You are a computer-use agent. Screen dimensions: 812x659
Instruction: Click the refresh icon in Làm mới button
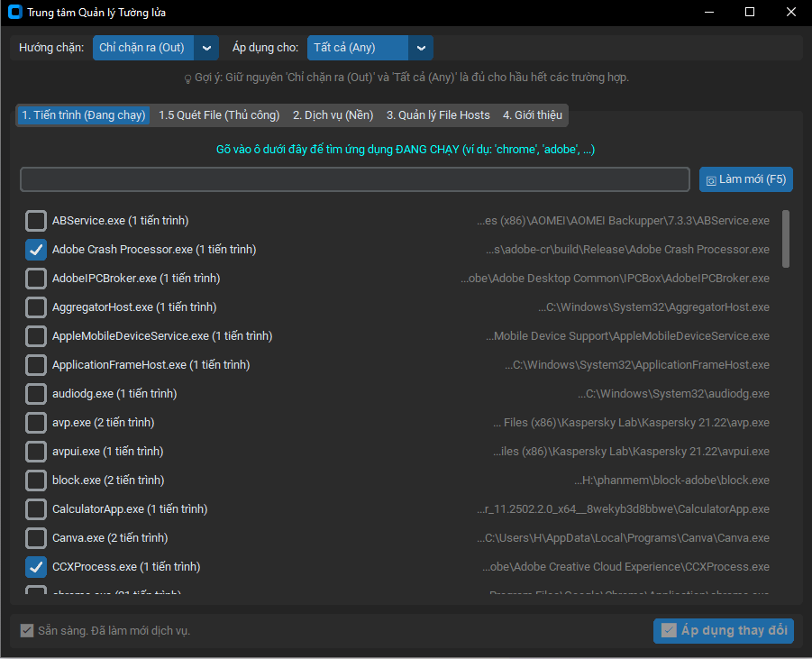click(711, 180)
